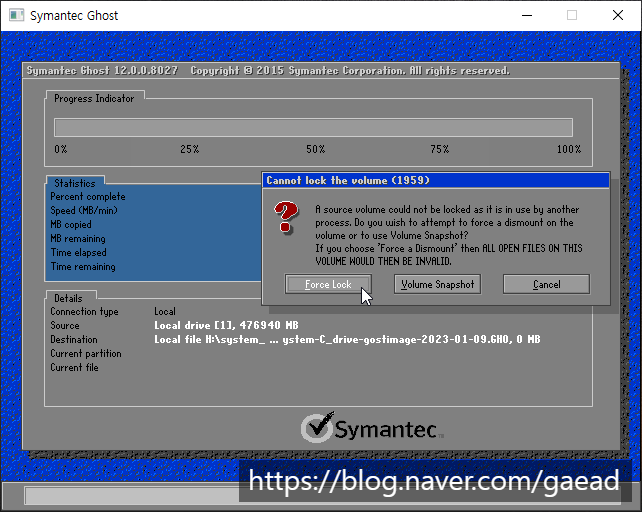Click the blog.naver.com watermark URL
Viewport: 642px width, 512px height.
coord(433,482)
